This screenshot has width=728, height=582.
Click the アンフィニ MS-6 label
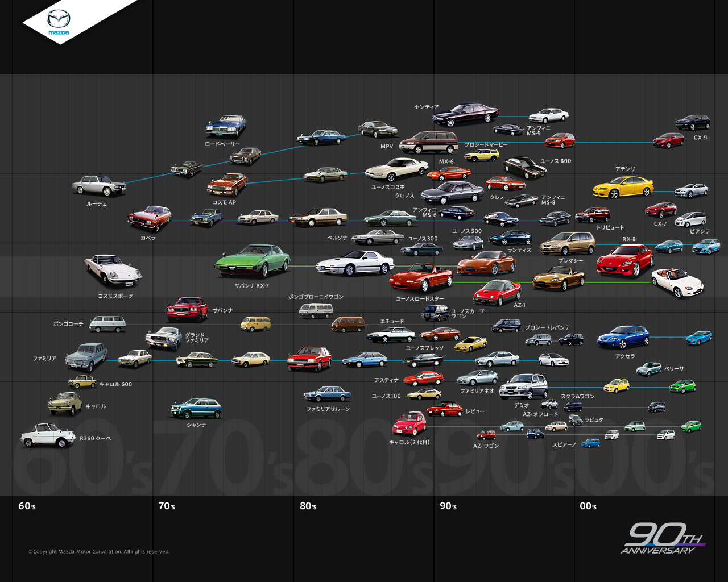click(424, 212)
